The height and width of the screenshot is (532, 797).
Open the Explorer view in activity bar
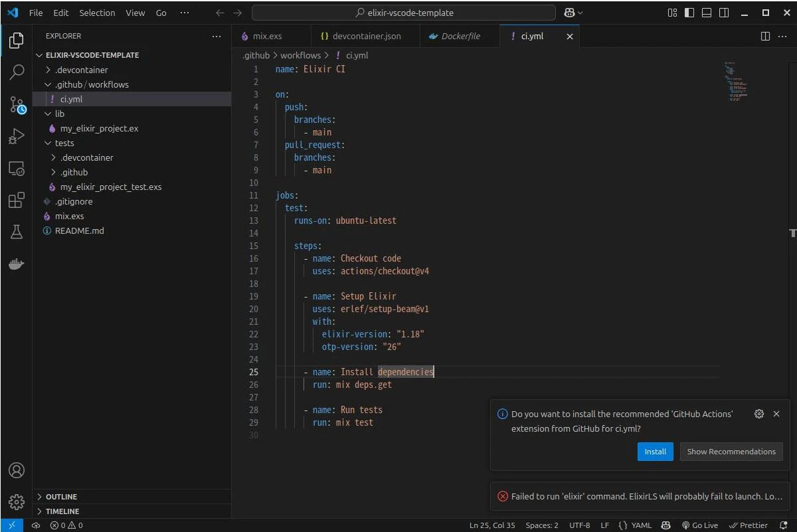tap(17, 41)
